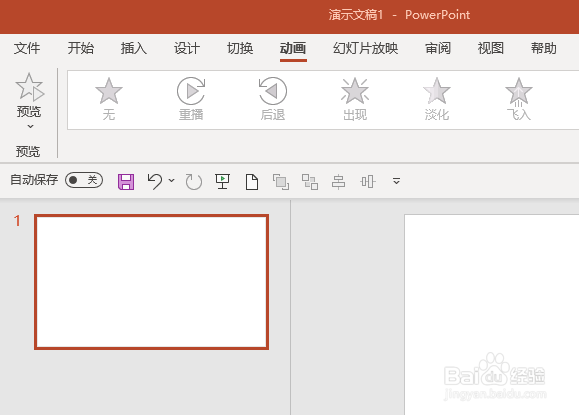Choose the 出现 entrance animation
This screenshot has width=579, height=415.
pos(355,99)
